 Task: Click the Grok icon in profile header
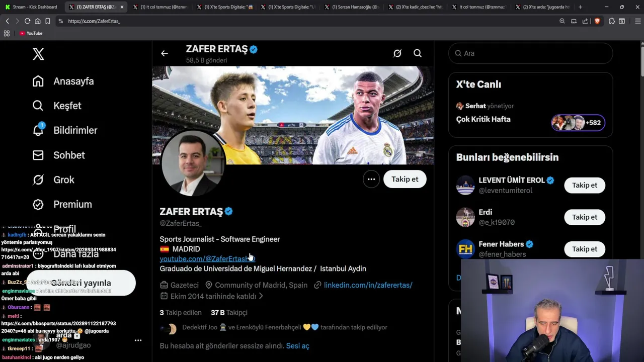[397, 53]
